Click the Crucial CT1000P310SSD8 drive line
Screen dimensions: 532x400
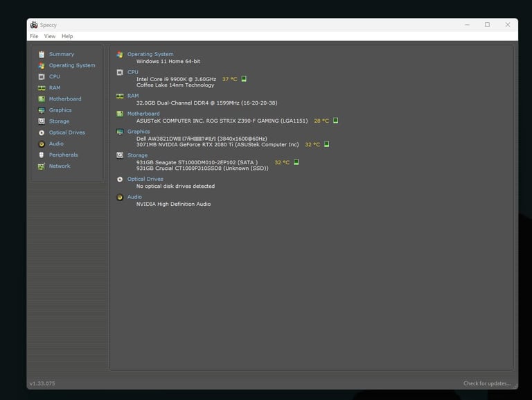pyautogui.click(x=202, y=168)
